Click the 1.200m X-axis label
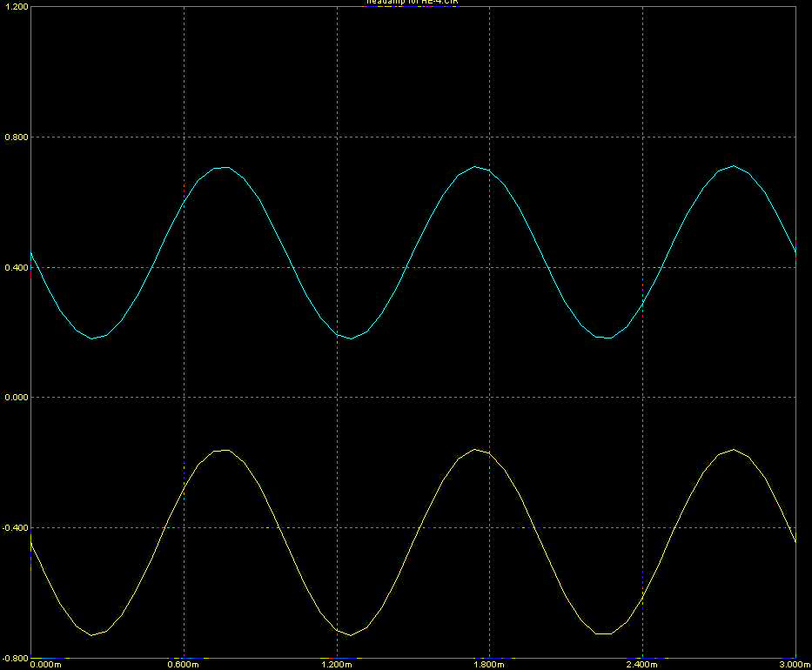 [337, 664]
